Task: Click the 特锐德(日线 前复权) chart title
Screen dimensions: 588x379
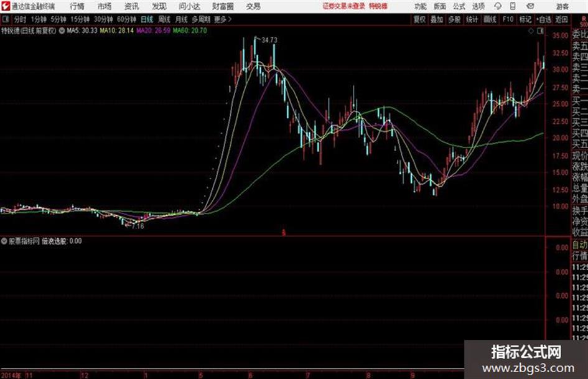Action: [29, 30]
